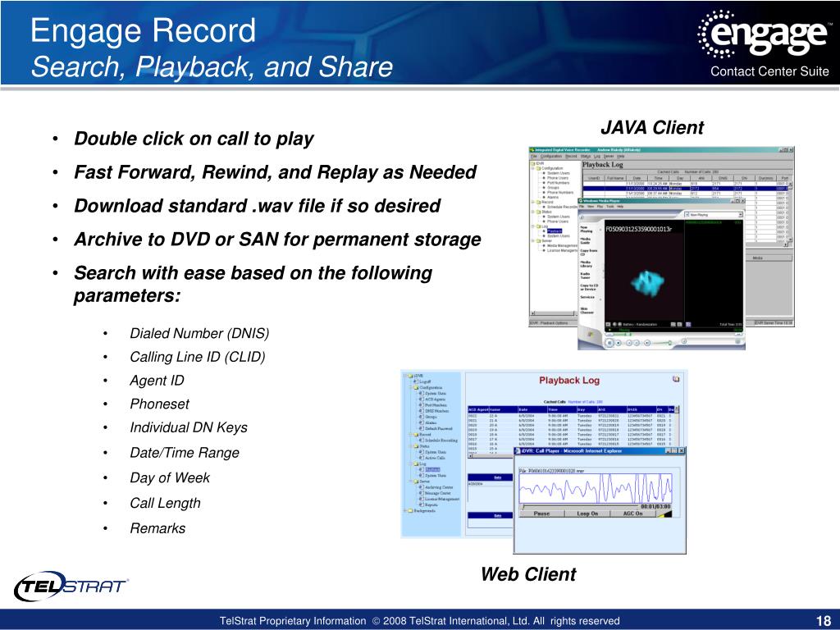
Task: Select Active Calls in Web Client tree
Action: 435,458
